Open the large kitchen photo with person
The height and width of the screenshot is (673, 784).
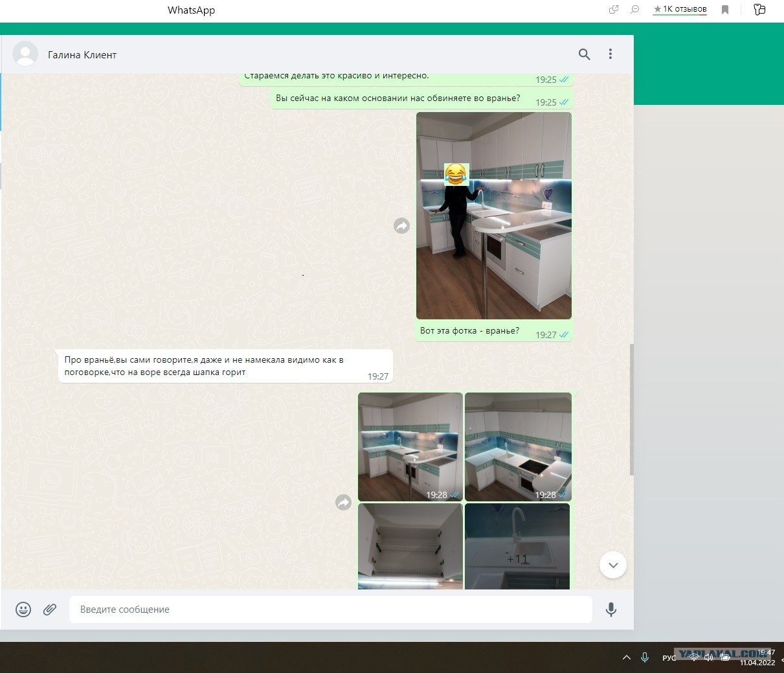point(494,216)
